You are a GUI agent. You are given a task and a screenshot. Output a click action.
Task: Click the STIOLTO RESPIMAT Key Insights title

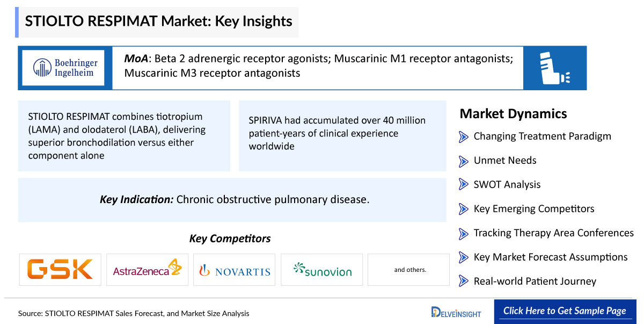pos(158,21)
